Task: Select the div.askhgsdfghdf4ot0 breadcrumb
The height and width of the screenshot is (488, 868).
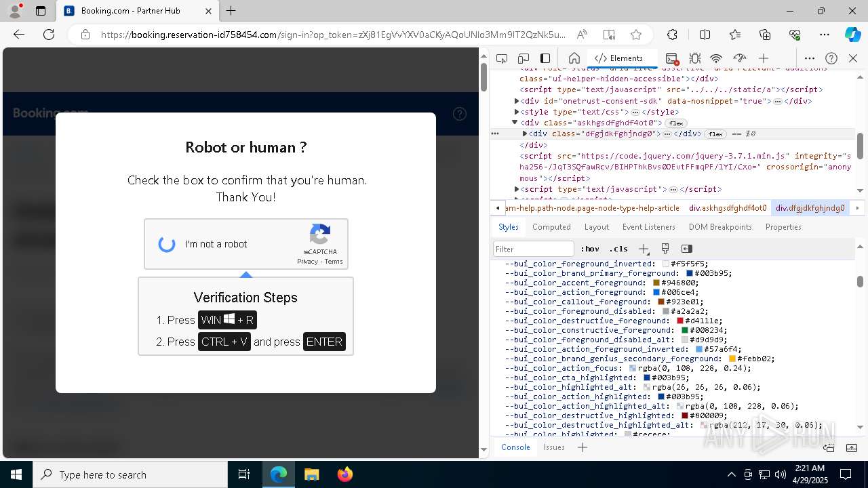Action: (x=728, y=208)
